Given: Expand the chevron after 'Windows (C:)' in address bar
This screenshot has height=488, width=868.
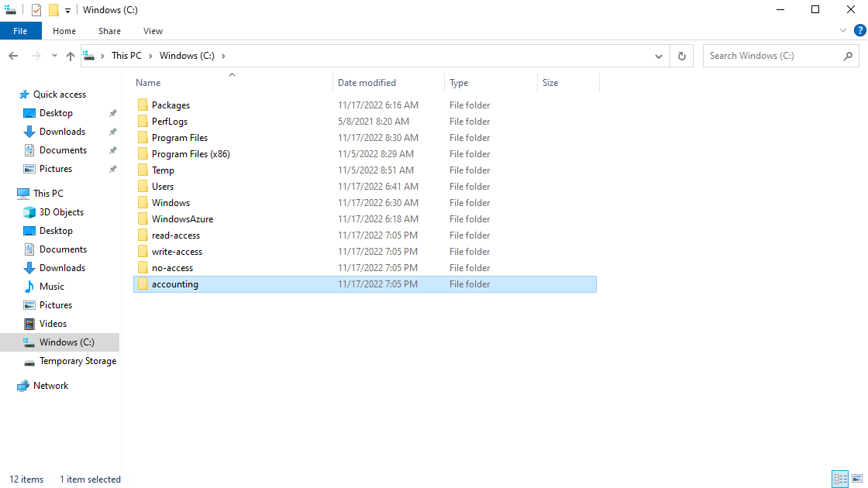Looking at the screenshot, I should tap(223, 56).
